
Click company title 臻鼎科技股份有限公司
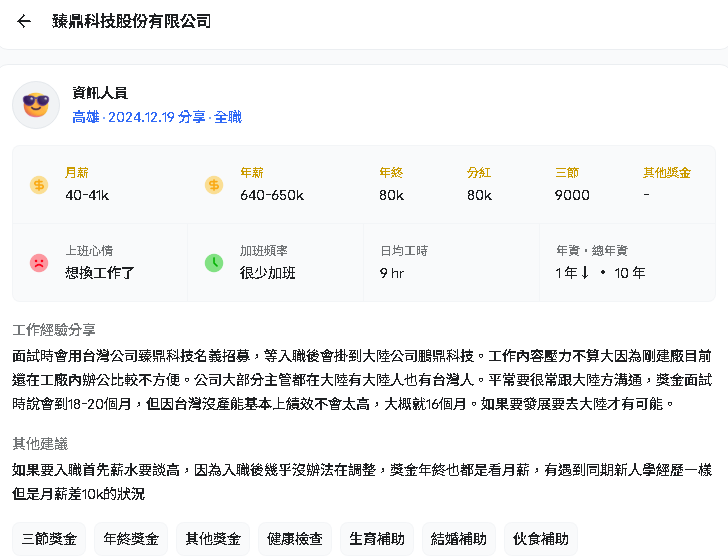point(131,21)
